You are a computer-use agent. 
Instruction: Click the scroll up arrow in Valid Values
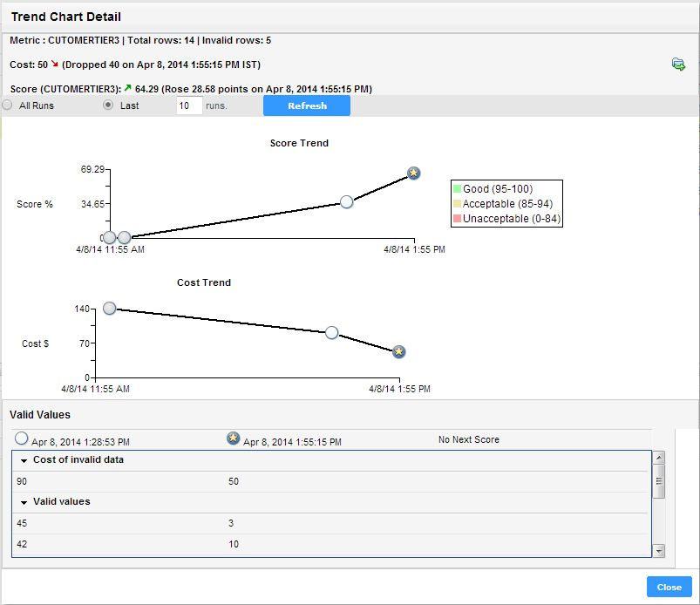(x=659, y=458)
